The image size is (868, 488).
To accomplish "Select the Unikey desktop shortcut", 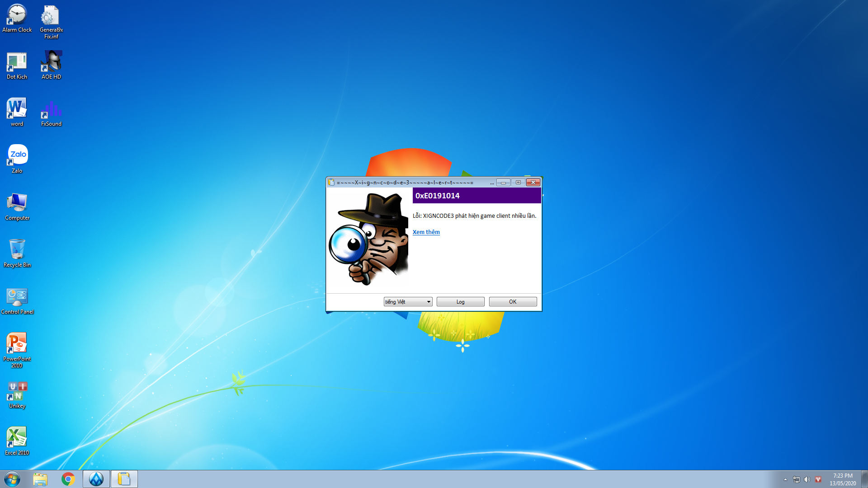I will click(x=17, y=395).
